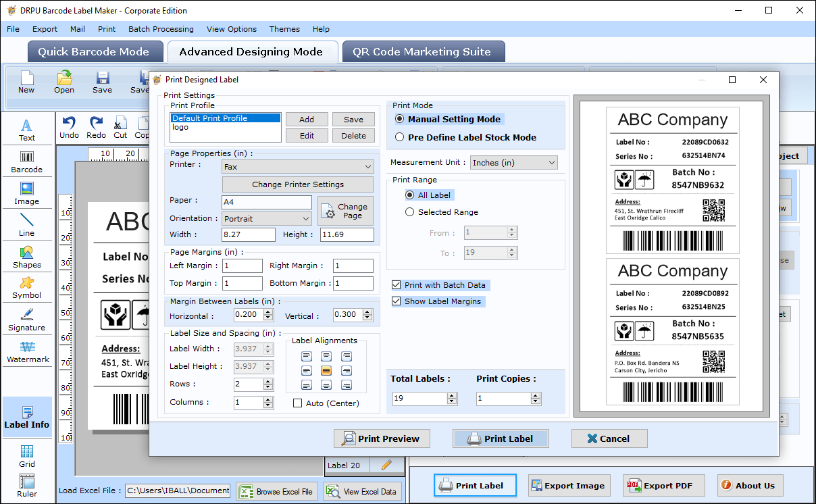Toggle the Ruler tool in the sidebar
Image resolution: width=816 pixels, height=504 pixels.
click(x=27, y=486)
